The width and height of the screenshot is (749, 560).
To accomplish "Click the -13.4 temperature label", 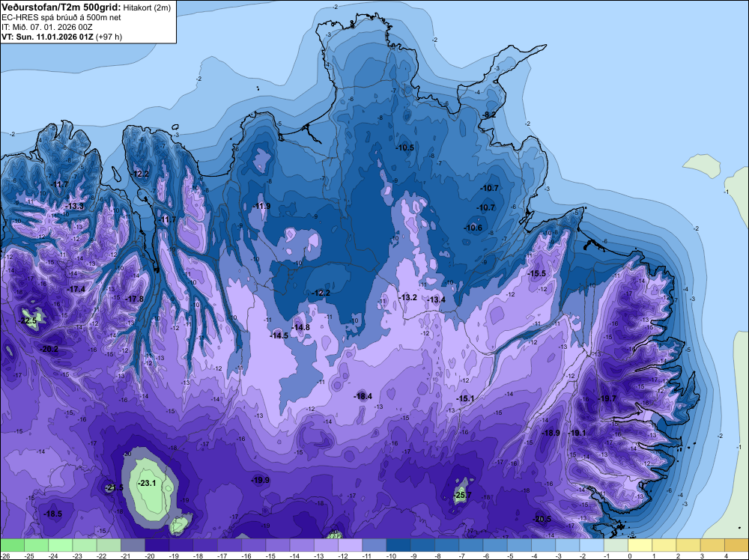I will [x=436, y=299].
